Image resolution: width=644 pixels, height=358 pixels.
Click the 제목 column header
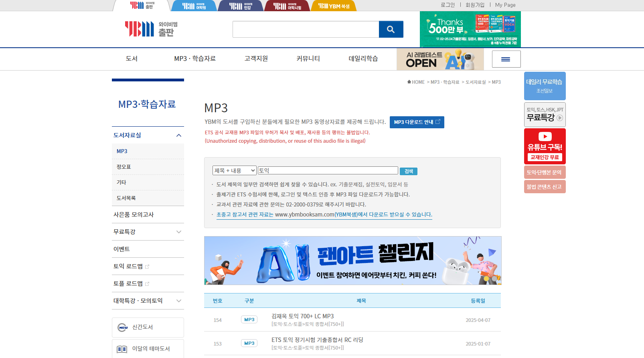pyautogui.click(x=361, y=301)
